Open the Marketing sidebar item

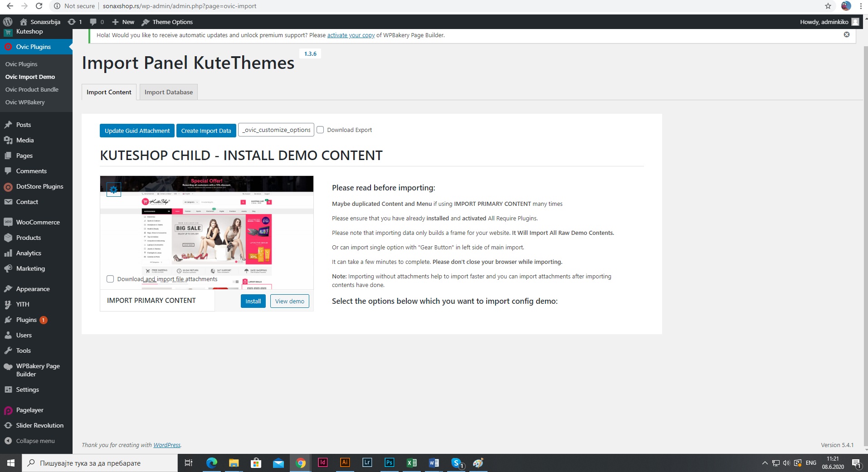[36, 268]
